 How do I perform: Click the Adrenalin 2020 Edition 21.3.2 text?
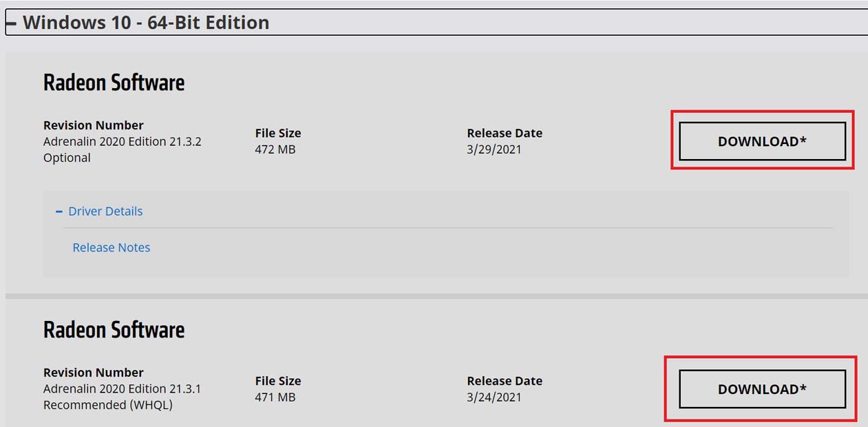pos(123,141)
